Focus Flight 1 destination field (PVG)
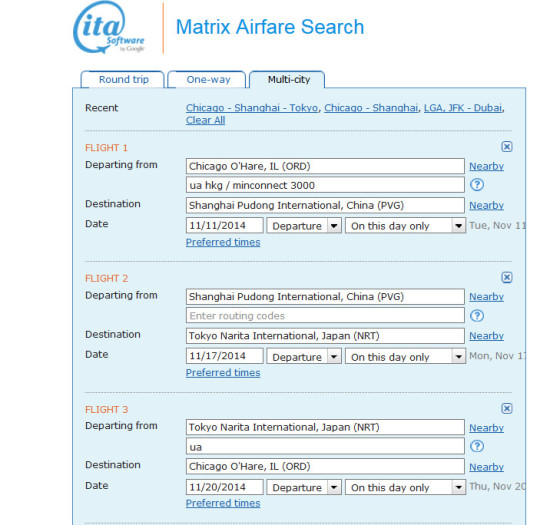This screenshot has height=525, width=550. tap(325, 206)
